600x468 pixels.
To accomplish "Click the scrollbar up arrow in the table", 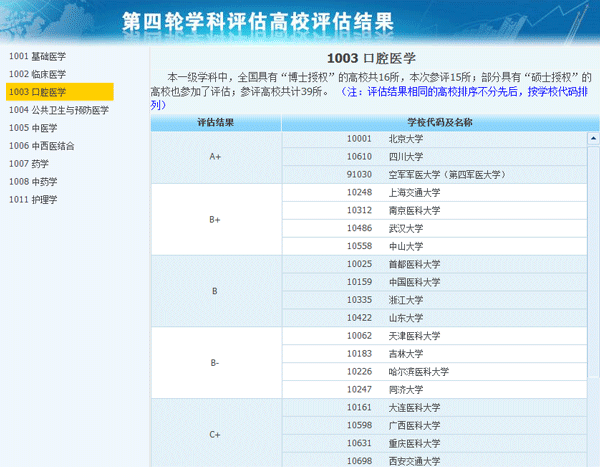I will [593, 139].
